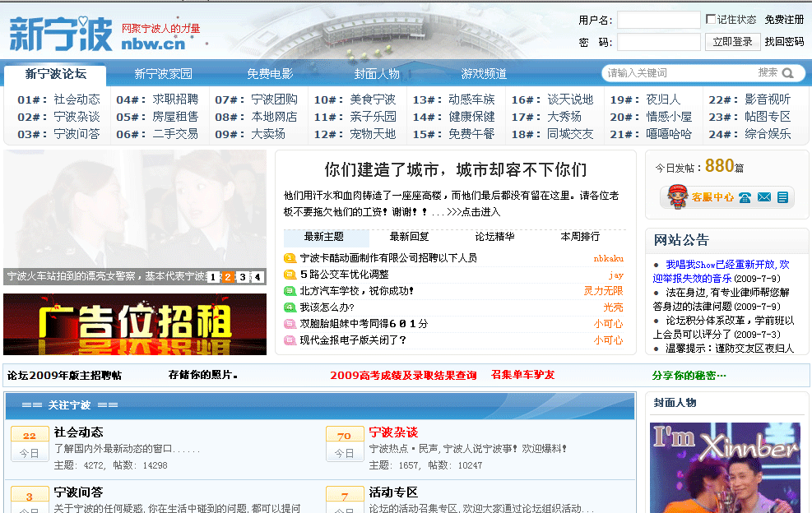Focus the 密码 password field

coord(659,42)
